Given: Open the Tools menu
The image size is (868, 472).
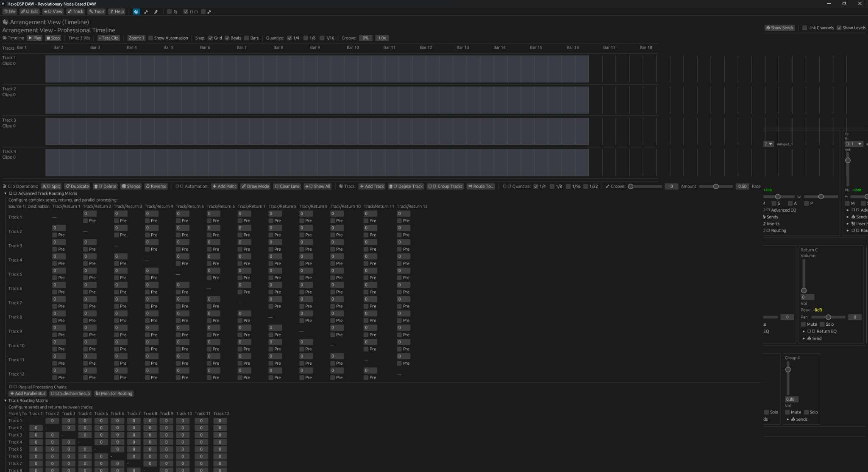Looking at the screenshot, I should point(97,12).
